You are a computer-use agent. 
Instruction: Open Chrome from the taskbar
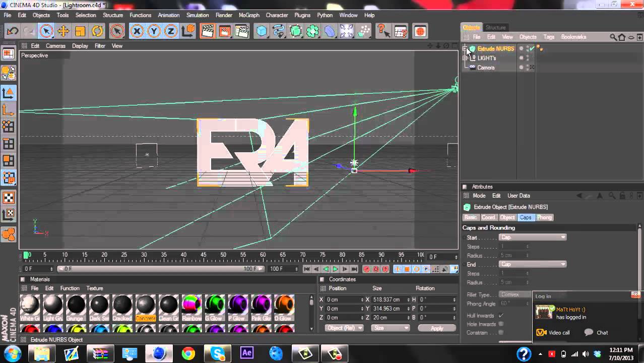(x=188, y=353)
